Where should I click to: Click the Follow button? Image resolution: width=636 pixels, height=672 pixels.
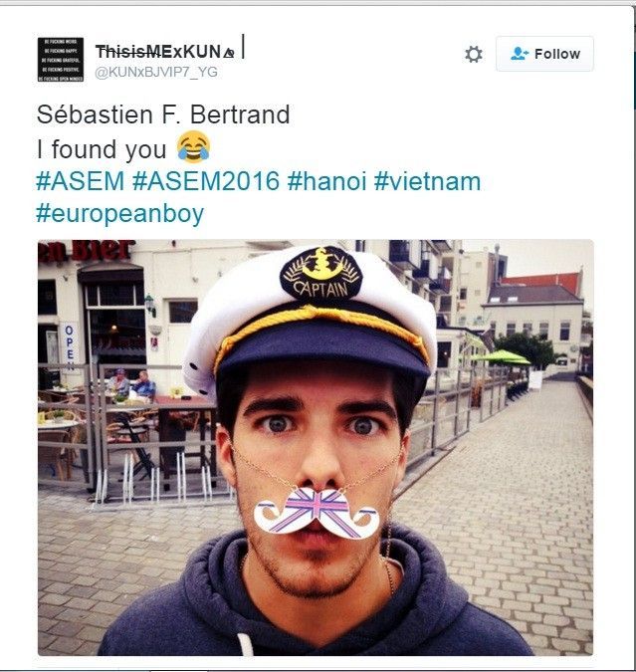[544, 54]
